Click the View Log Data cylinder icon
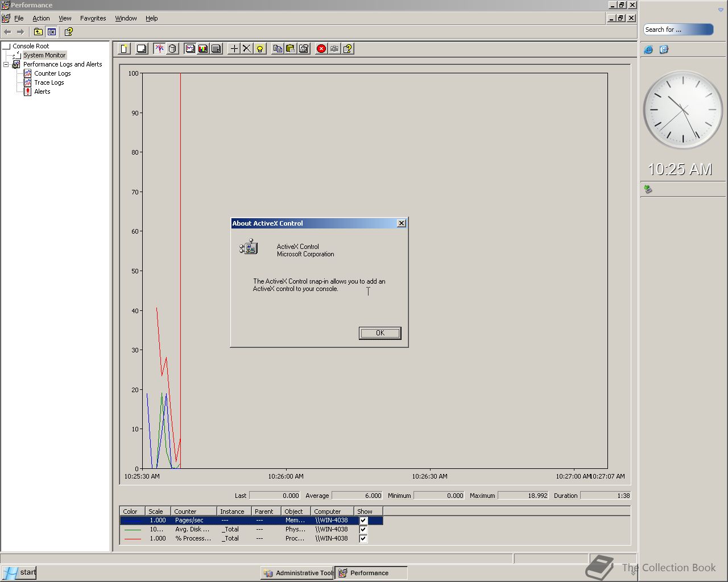Viewport: 728px width, 582px height. pyautogui.click(x=173, y=49)
